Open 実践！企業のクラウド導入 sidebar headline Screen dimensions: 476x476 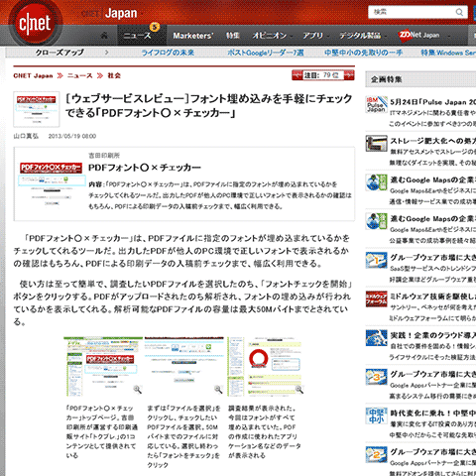pos(433,335)
